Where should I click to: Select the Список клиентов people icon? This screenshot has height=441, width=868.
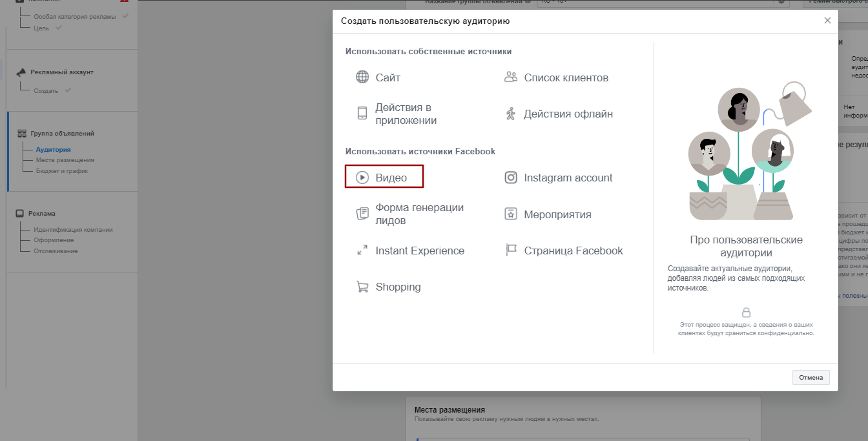(511, 77)
